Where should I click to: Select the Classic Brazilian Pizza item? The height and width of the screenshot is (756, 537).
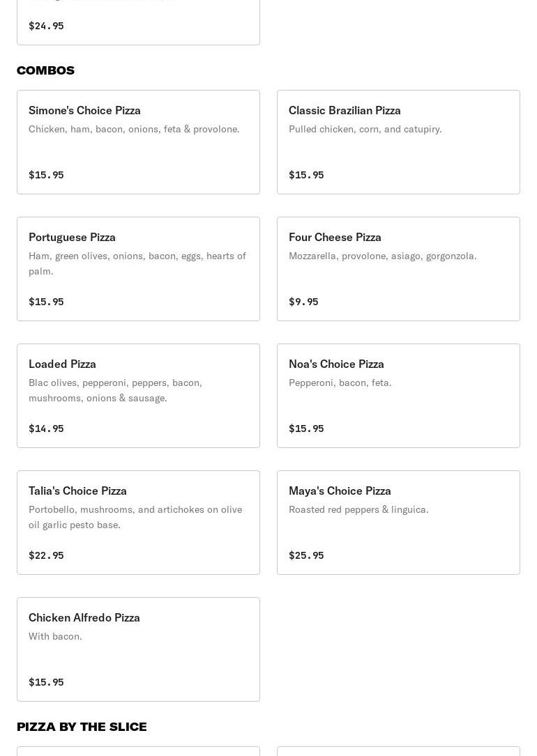click(398, 142)
